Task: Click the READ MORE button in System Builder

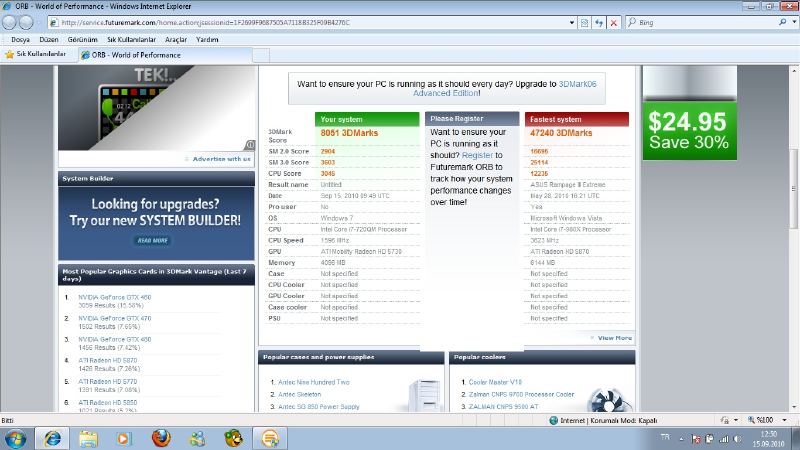Action: coord(153,240)
